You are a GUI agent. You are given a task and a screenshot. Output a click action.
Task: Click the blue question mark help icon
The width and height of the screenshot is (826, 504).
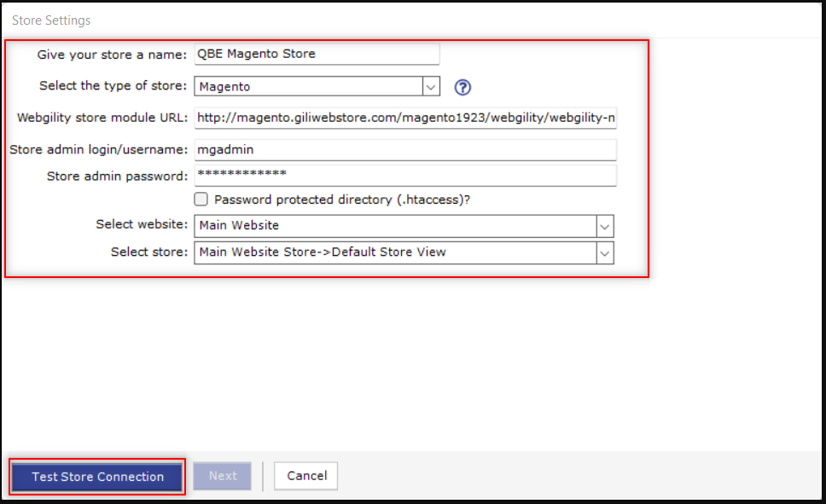click(x=462, y=87)
